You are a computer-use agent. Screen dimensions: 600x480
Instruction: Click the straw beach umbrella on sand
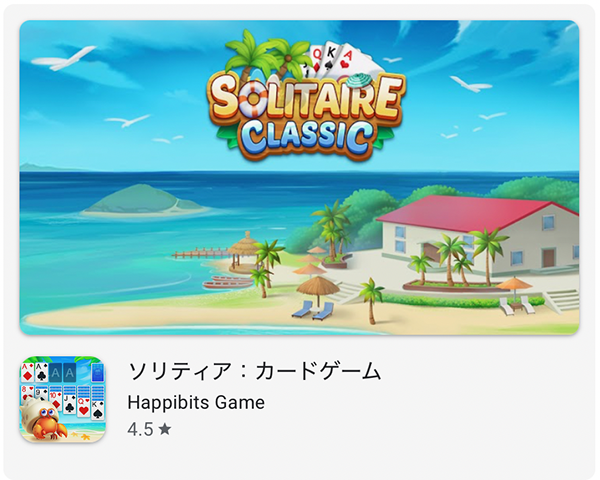(x=318, y=291)
